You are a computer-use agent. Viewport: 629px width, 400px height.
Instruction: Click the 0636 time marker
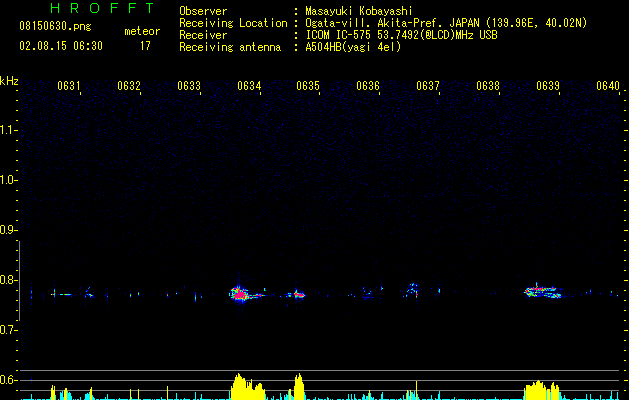[368, 86]
